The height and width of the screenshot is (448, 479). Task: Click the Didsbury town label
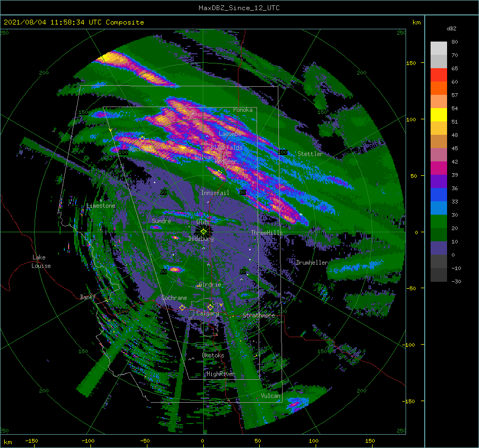click(201, 239)
